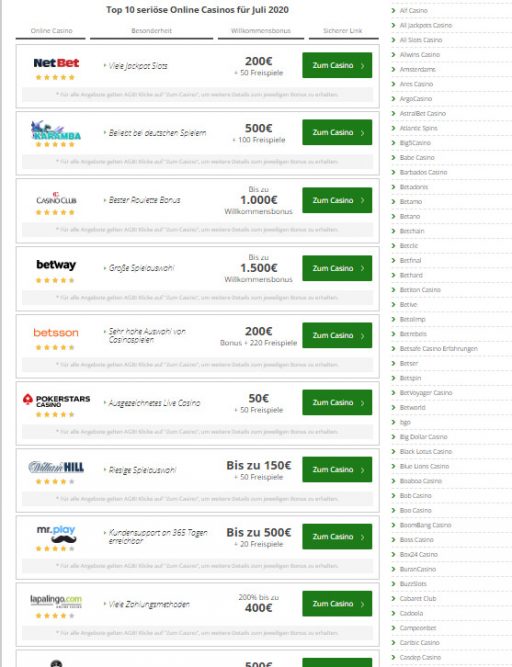
Task: Open Zum Casino for NetBet
Action: tap(337, 65)
